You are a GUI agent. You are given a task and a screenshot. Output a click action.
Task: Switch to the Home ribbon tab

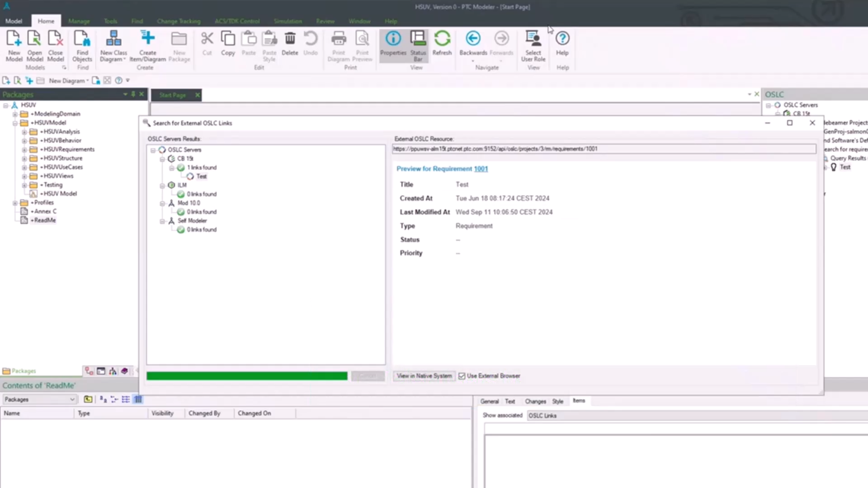46,21
